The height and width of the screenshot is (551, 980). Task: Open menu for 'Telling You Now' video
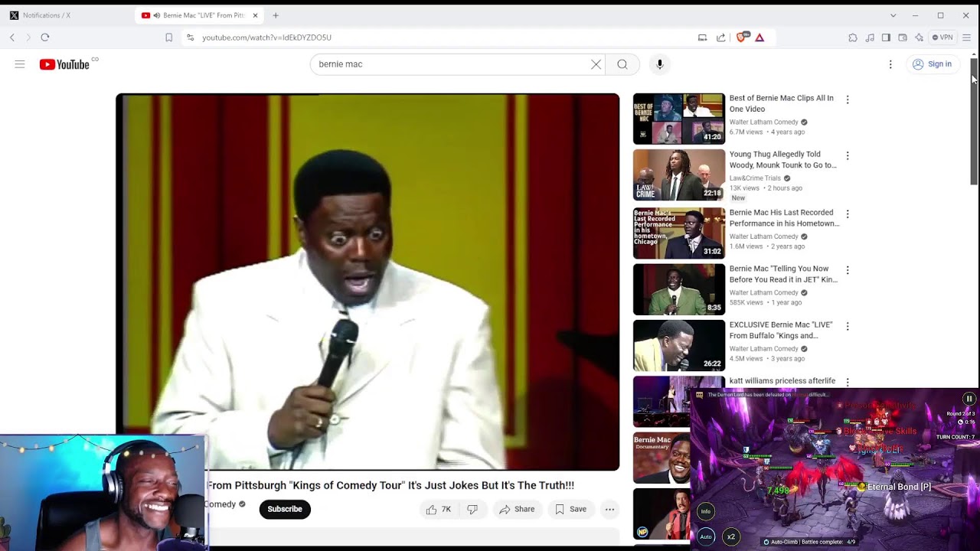[x=848, y=270]
